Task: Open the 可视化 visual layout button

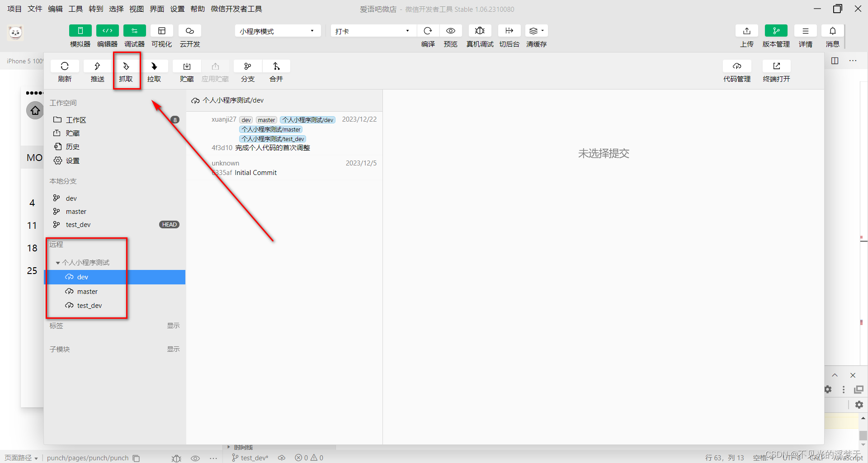Action: (x=161, y=31)
